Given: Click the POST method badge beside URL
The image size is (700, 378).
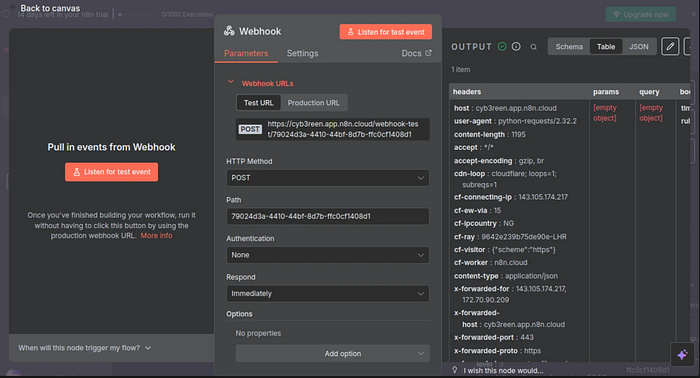Looking at the screenshot, I should click(250, 129).
